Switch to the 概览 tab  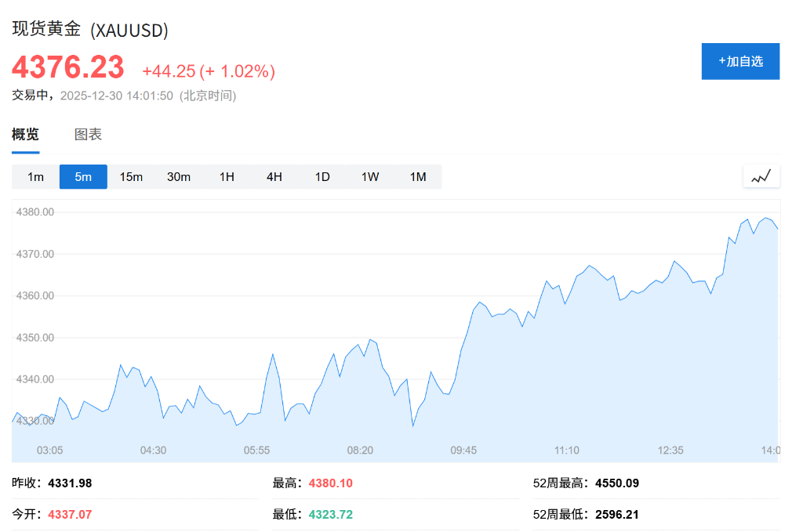point(25,134)
